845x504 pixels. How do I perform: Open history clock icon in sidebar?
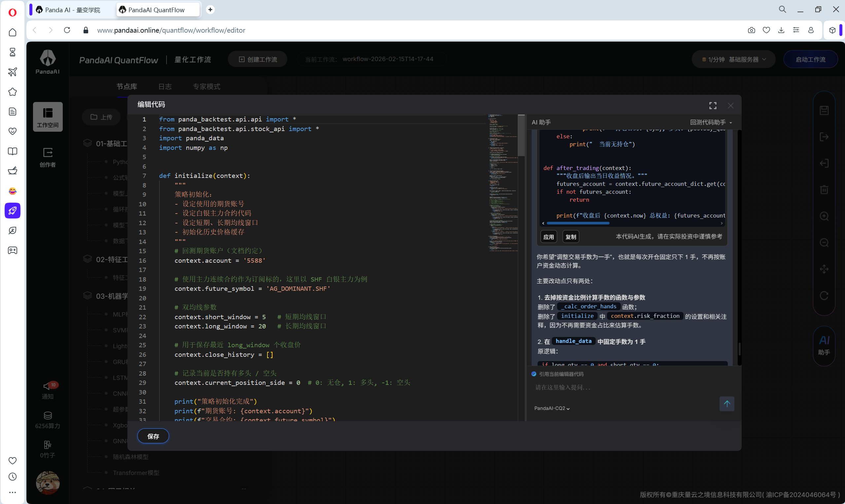pos(13,477)
